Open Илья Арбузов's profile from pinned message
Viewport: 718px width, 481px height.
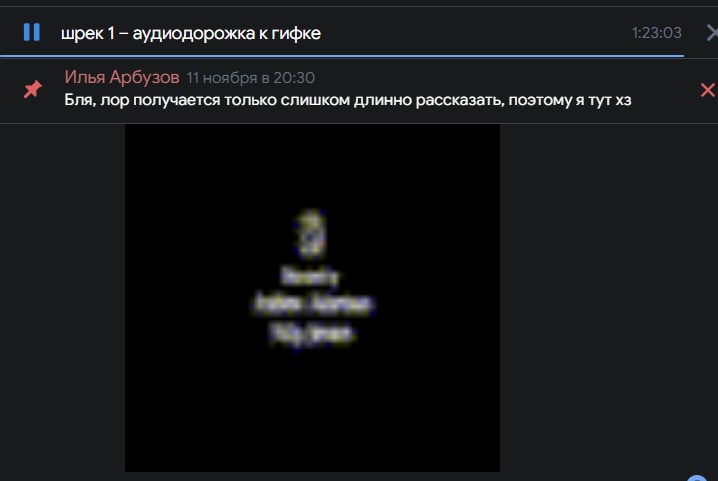(x=122, y=77)
